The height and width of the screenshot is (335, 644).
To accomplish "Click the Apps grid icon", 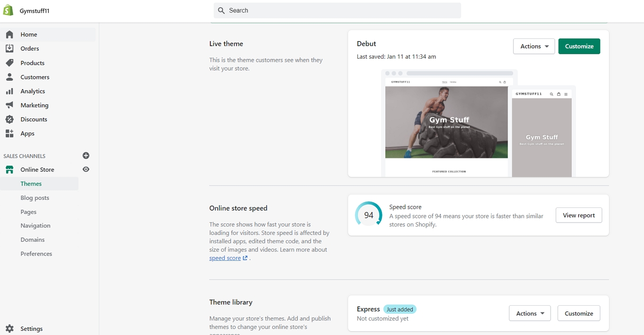I will (9, 134).
